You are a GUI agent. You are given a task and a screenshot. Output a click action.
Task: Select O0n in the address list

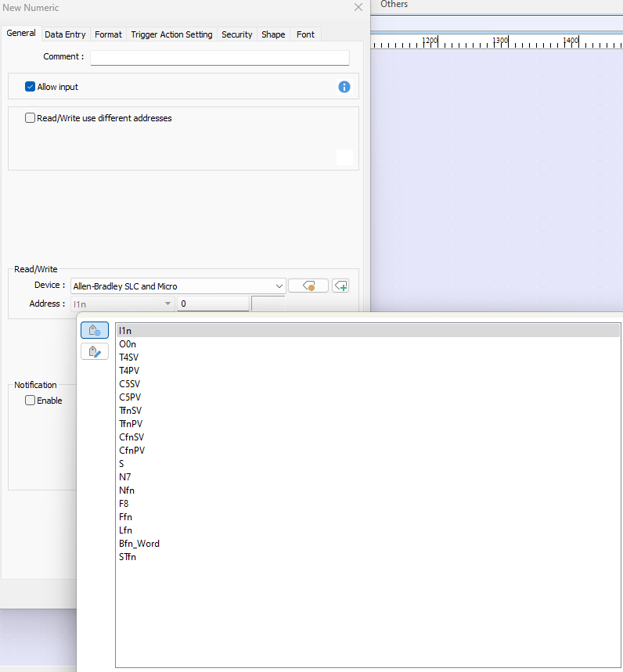click(369, 344)
